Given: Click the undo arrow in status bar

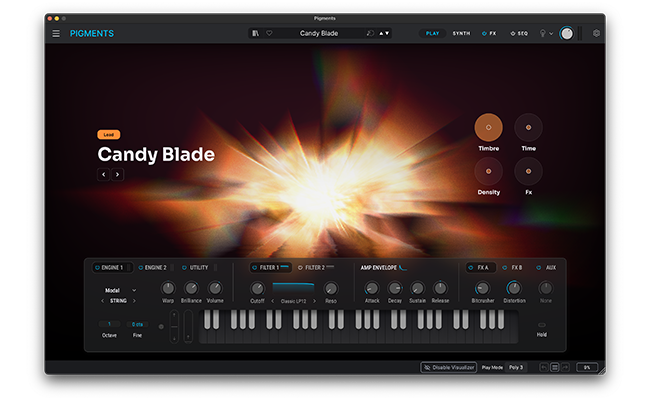Looking at the screenshot, I should point(544,367).
